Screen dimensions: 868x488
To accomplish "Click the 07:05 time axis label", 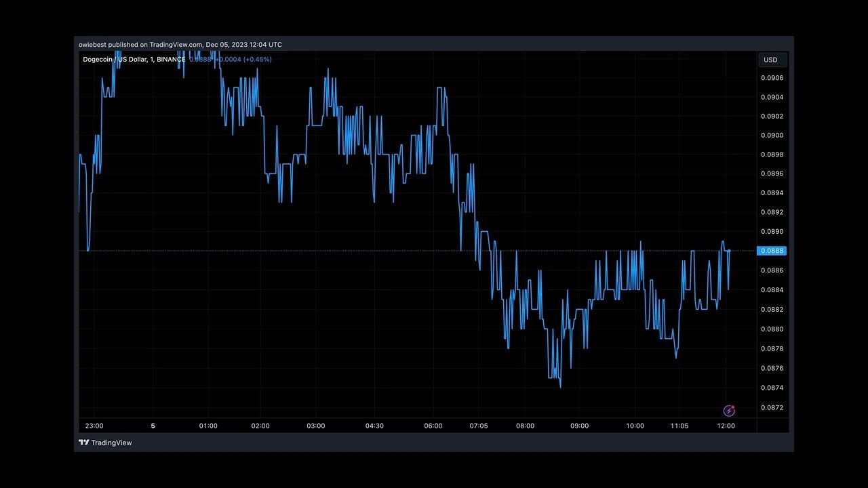I will (x=479, y=426).
